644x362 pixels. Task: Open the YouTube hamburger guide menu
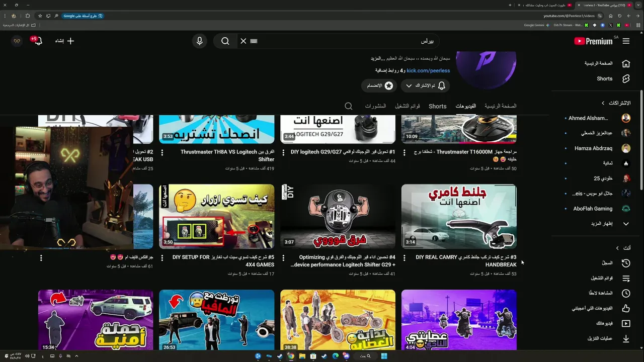click(626, 41)
